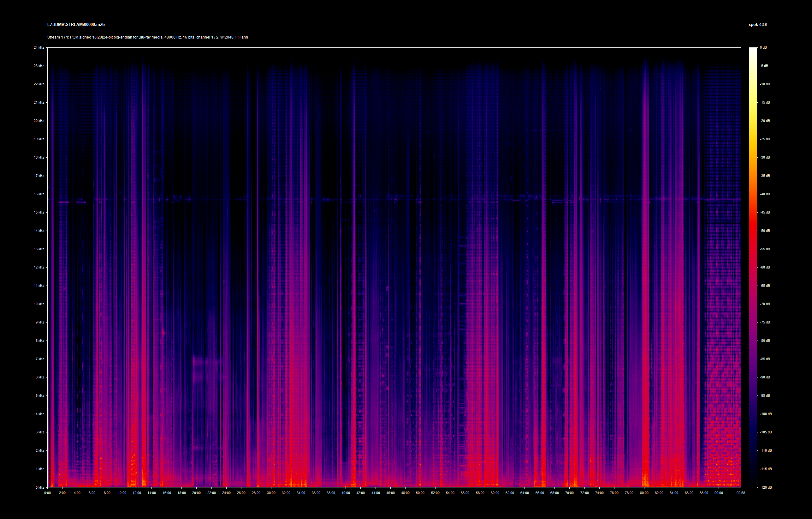Screen dimensions: 812x519
Task: Select the 46:00 time marker
Action: point(390,493)
